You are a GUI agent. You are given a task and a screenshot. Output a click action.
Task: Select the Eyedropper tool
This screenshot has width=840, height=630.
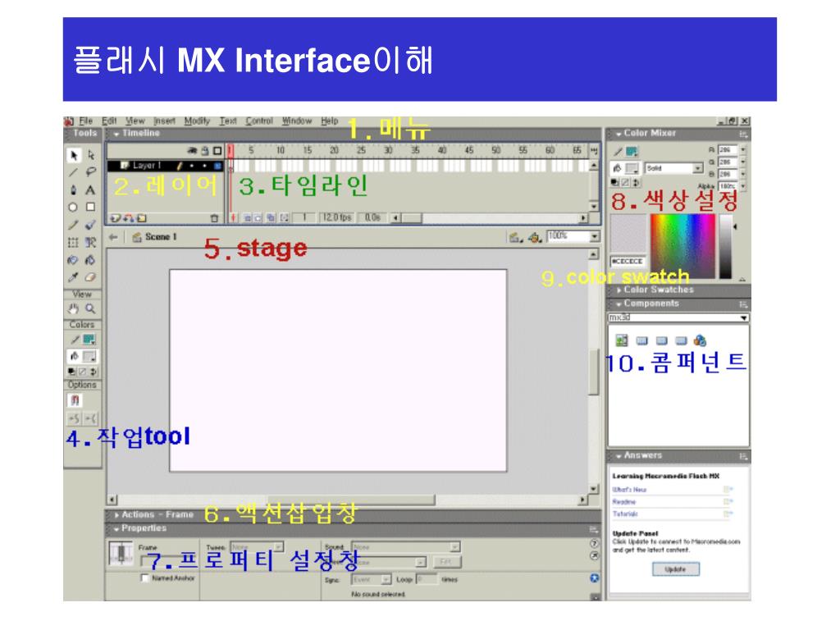[73, 277]
